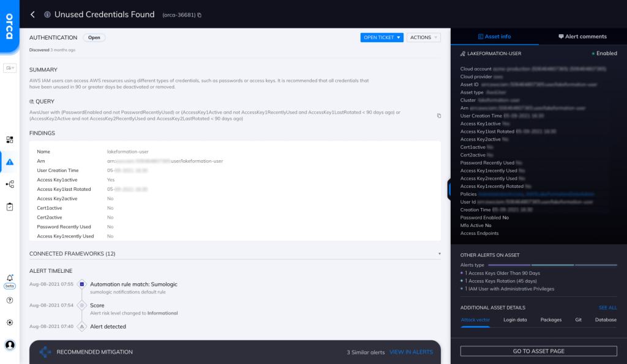Open the dashboard icon in sidebar
Viewport: 627px width, 364px height.
10,139
